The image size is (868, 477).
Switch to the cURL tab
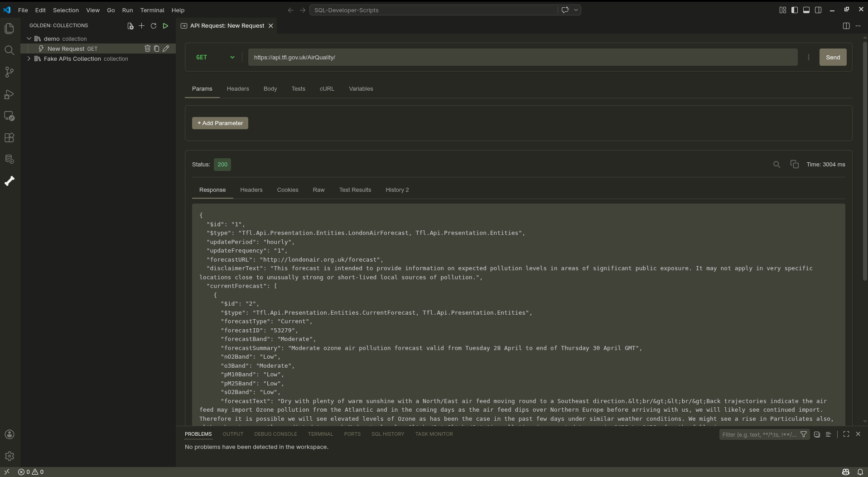coord(326,89)
